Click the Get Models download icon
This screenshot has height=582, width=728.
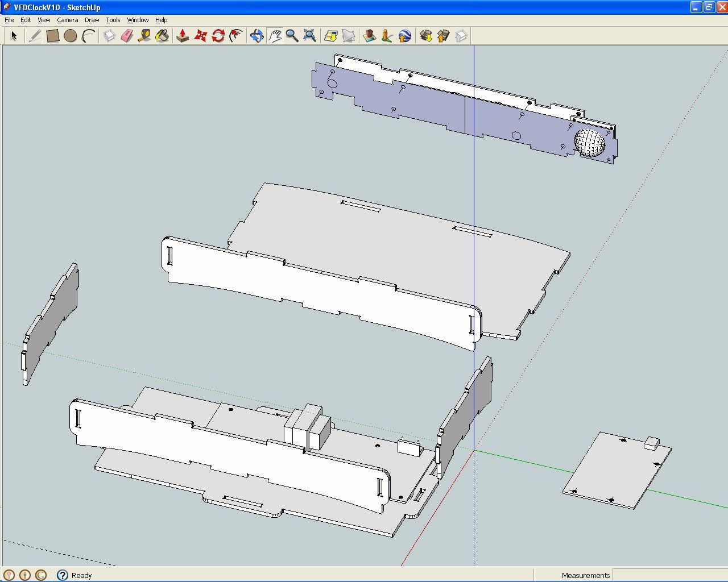(425, 36)
